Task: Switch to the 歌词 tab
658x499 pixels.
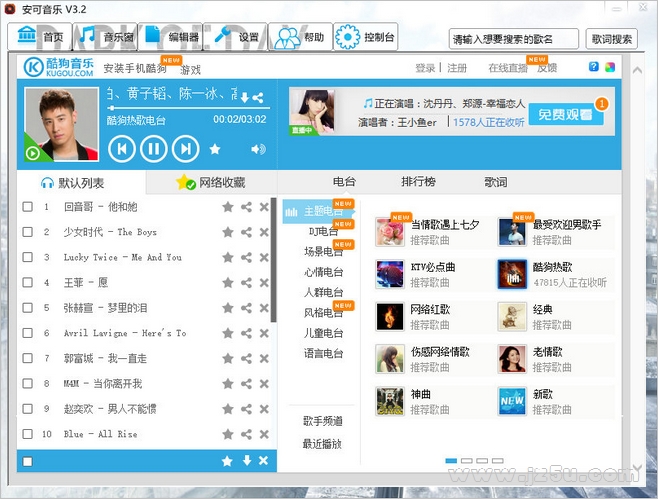Action: pyautogui.click(x=496, y=182)
